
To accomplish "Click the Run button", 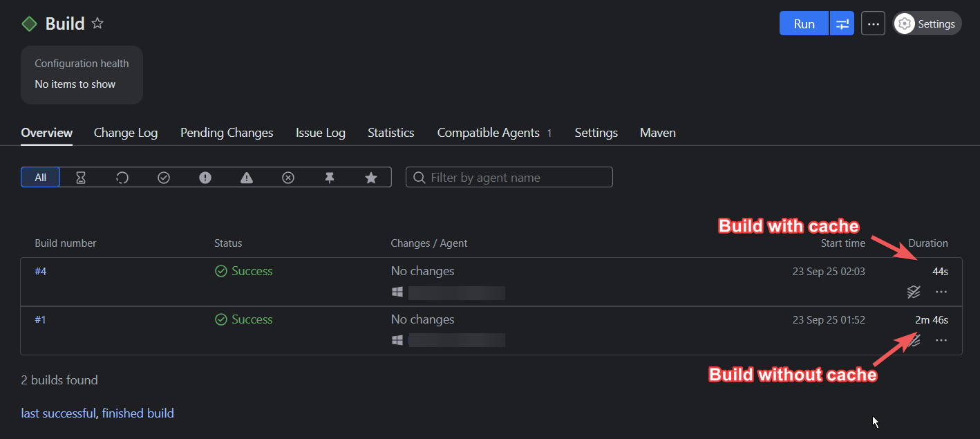I will pos(804,24).
